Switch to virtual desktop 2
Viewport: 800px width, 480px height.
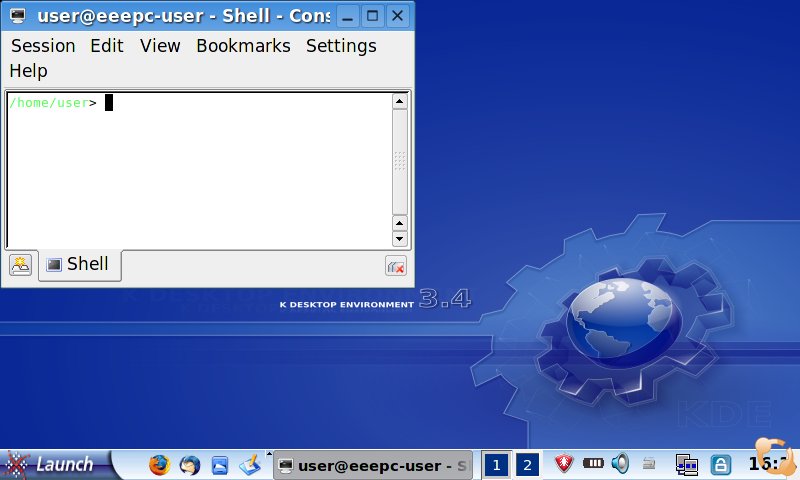tap(527, 465)
